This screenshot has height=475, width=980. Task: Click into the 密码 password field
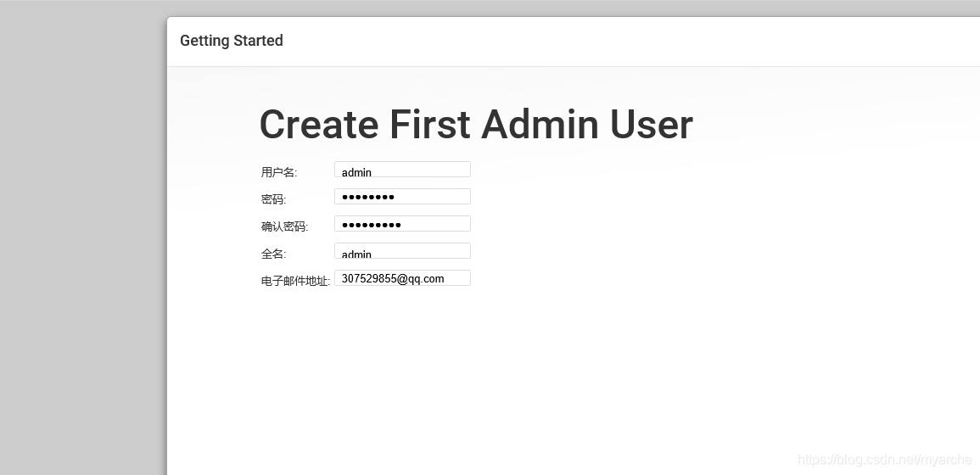[x=402, y=196]
